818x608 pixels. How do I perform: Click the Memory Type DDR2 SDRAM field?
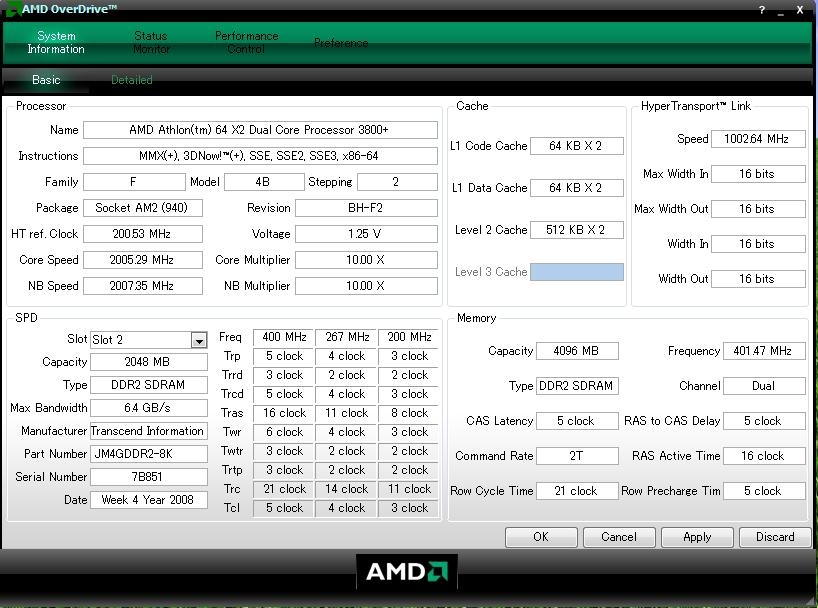coord(577,386)
